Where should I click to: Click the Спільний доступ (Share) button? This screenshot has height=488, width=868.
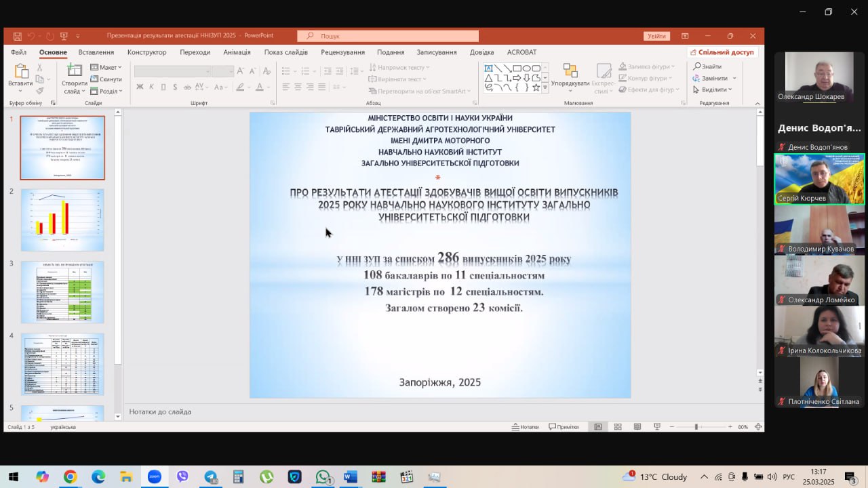tap(722, 52)
